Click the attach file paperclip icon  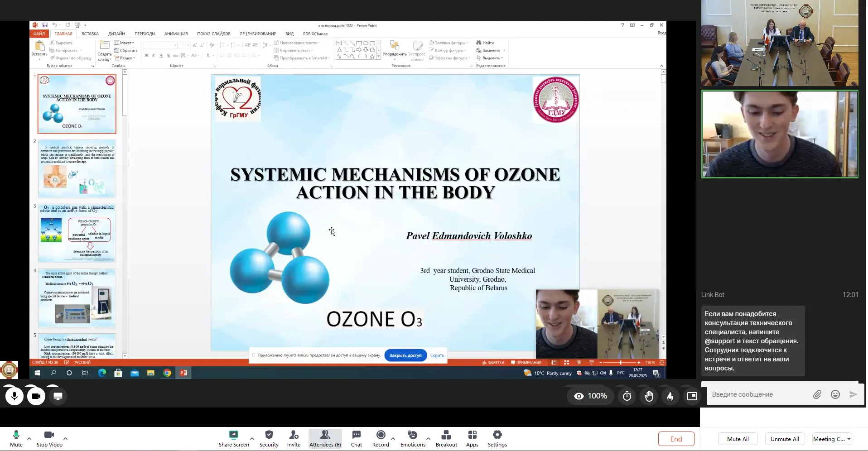(x=817, y=394)
